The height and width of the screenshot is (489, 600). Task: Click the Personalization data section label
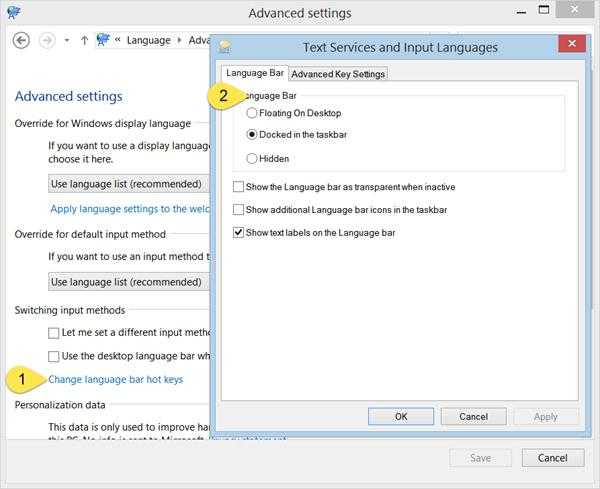[60, 405]
